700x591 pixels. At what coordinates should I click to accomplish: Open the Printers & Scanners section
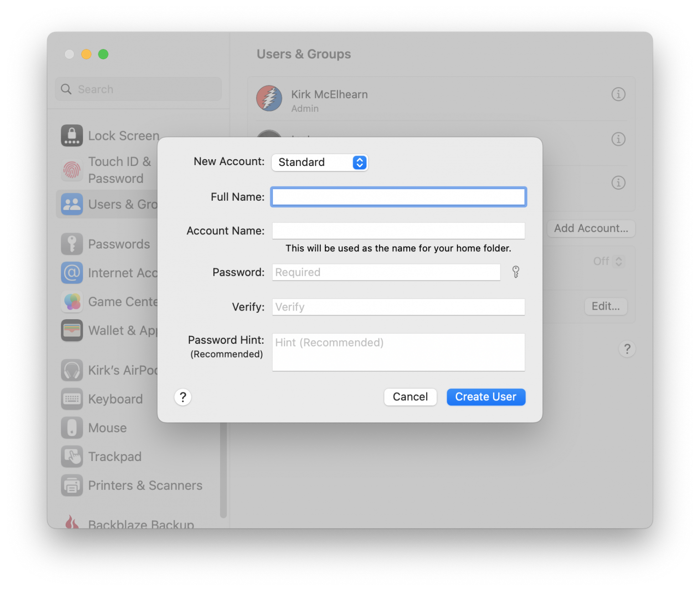[72, 485]
